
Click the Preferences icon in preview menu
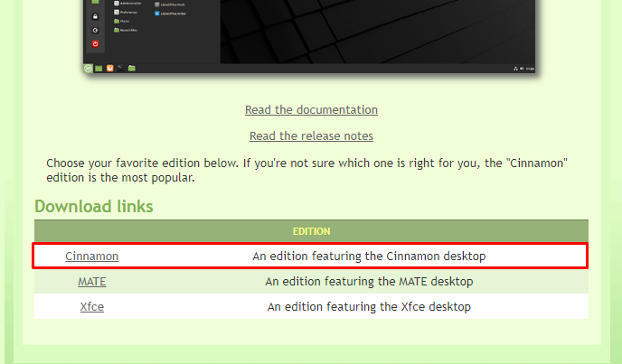tap(117, 13)
